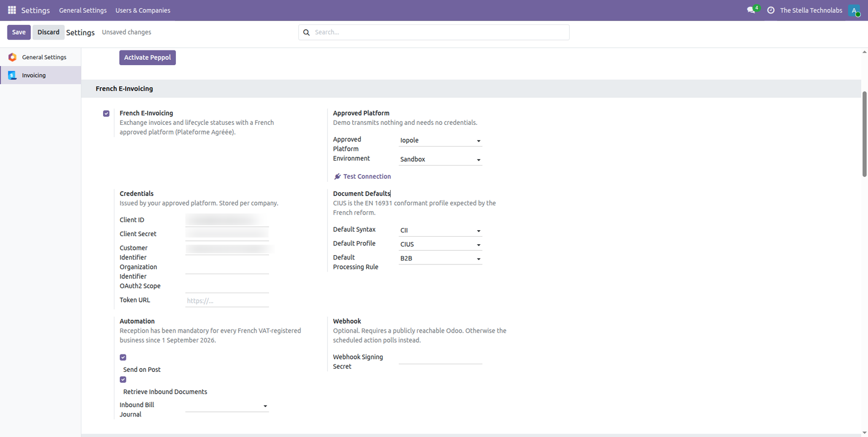868x437 pixels.
Task: Click the company name The Stella Technolabs
Action: (811, 10)
